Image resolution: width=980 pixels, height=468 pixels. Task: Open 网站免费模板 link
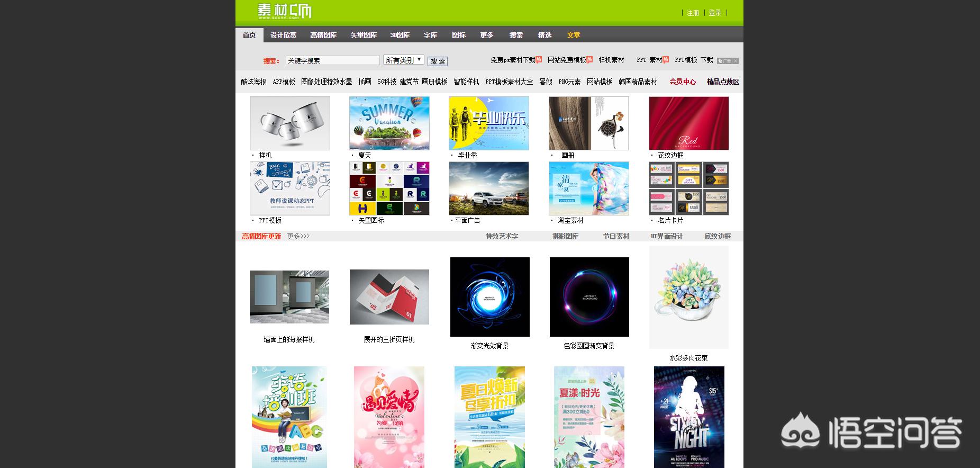567,60
